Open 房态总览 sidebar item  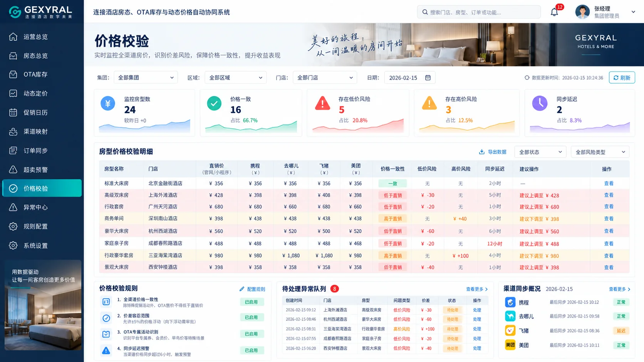[42, 56]
